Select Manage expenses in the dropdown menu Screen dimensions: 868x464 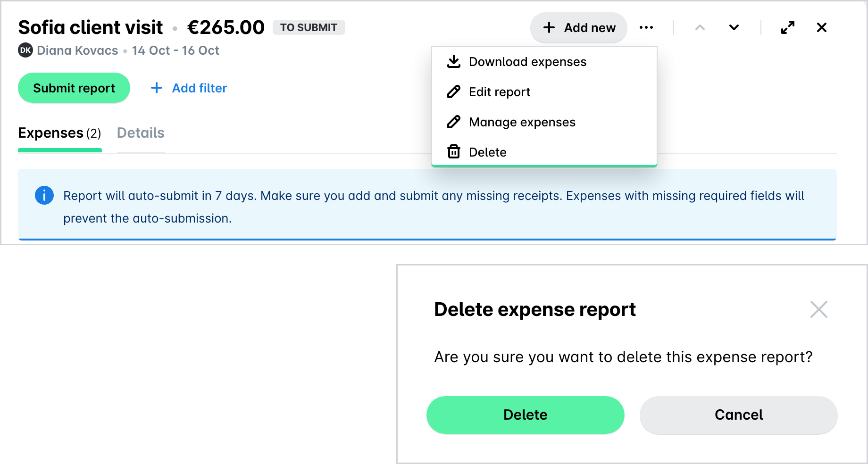click(x=544, y=122)
